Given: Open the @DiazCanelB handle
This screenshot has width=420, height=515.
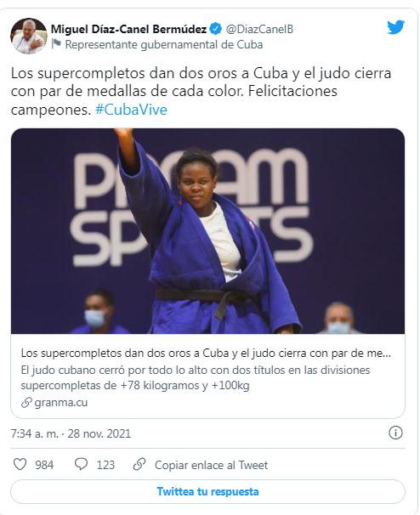Looking at the screenshot, I should (x=259, y=29).
